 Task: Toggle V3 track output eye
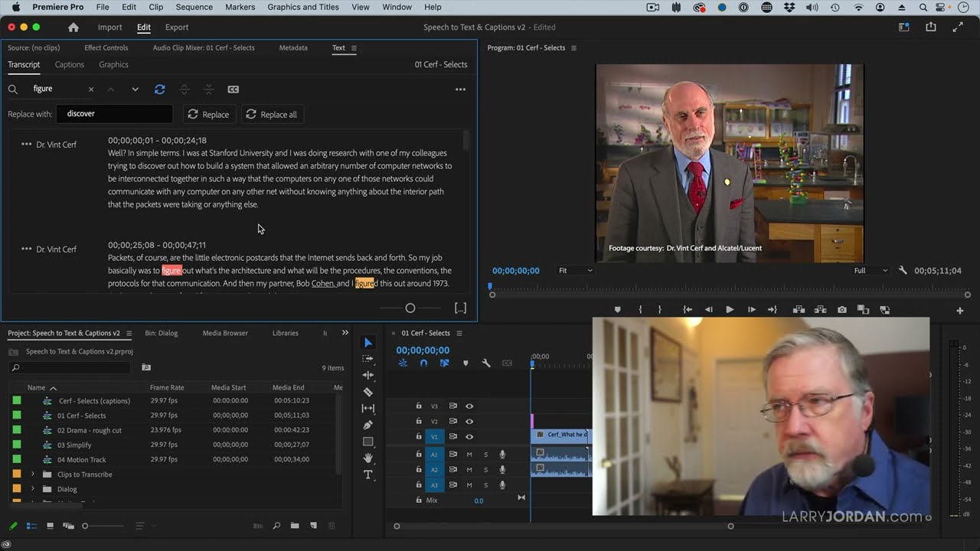[x=469, y=406]
